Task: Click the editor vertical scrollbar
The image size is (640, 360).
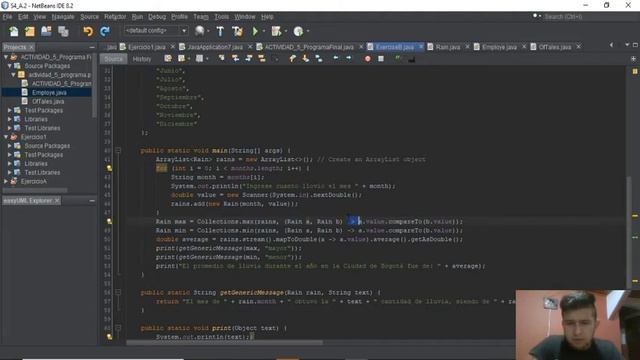Action: click(x=629, y=233)
